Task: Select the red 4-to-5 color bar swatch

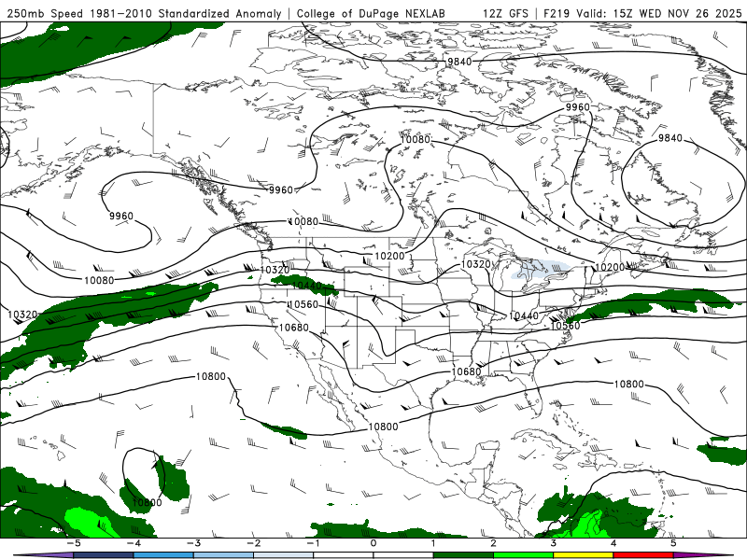Action: coord(643,555)
